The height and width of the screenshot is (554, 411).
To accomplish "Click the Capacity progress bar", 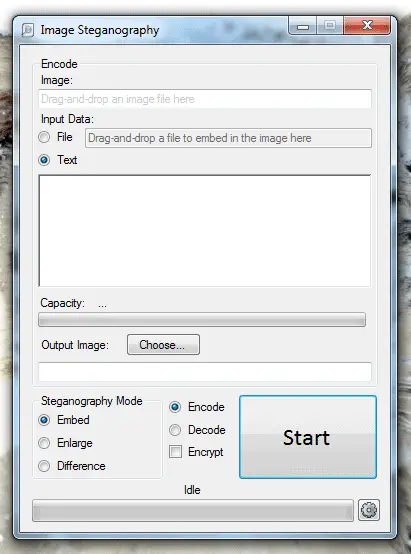I will click(x=202, y=319).
